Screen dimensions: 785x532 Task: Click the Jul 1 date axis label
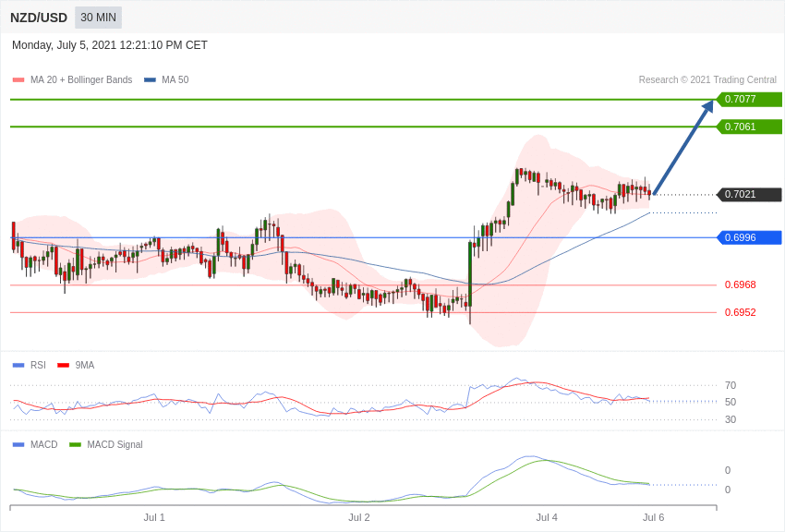pyautogui.click(x=154, y=517)
